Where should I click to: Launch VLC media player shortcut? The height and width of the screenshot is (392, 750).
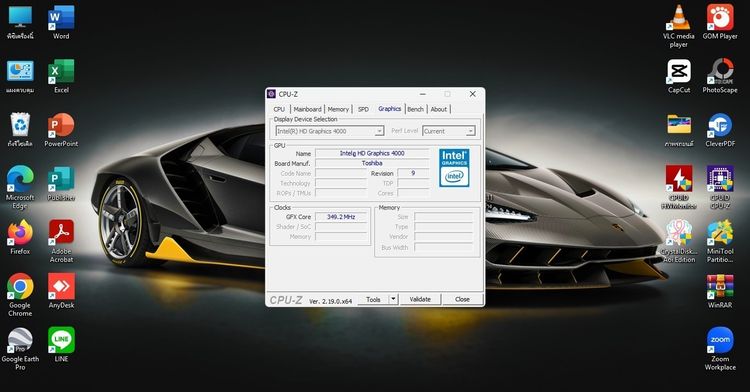click(679, 26)
